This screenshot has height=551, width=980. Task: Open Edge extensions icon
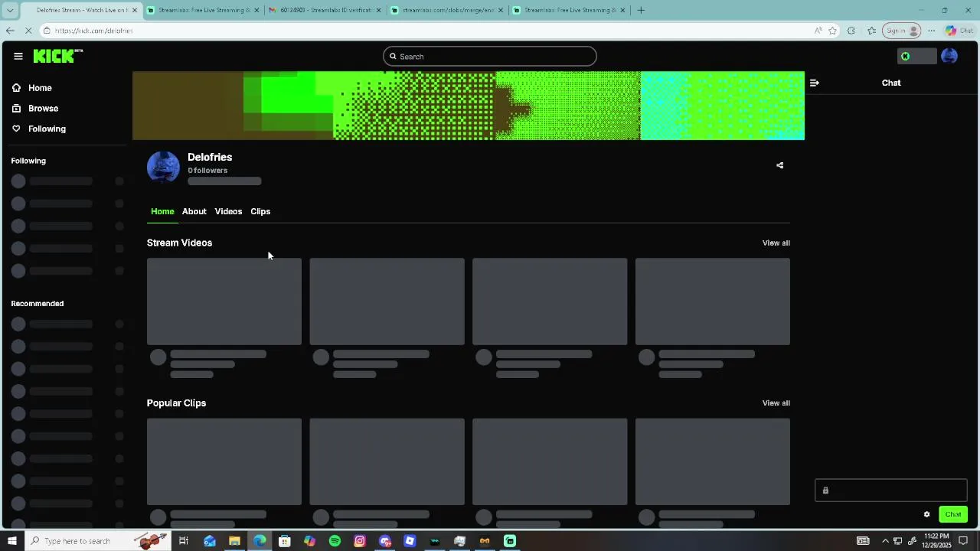point(851,31)
